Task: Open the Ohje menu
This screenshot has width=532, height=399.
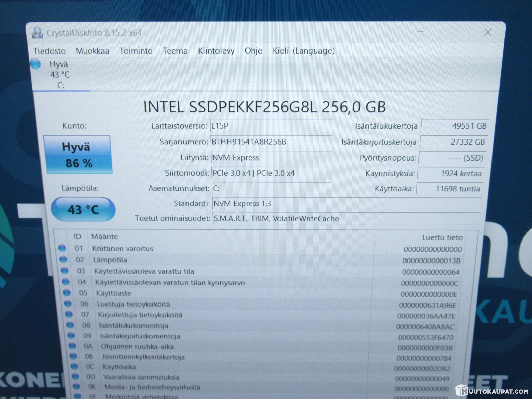Action: 254,51
